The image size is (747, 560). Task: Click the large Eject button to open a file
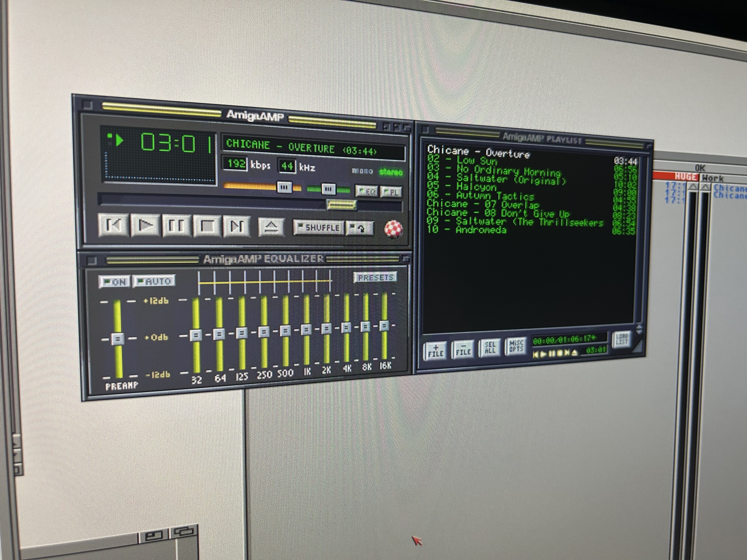(271, 227)
